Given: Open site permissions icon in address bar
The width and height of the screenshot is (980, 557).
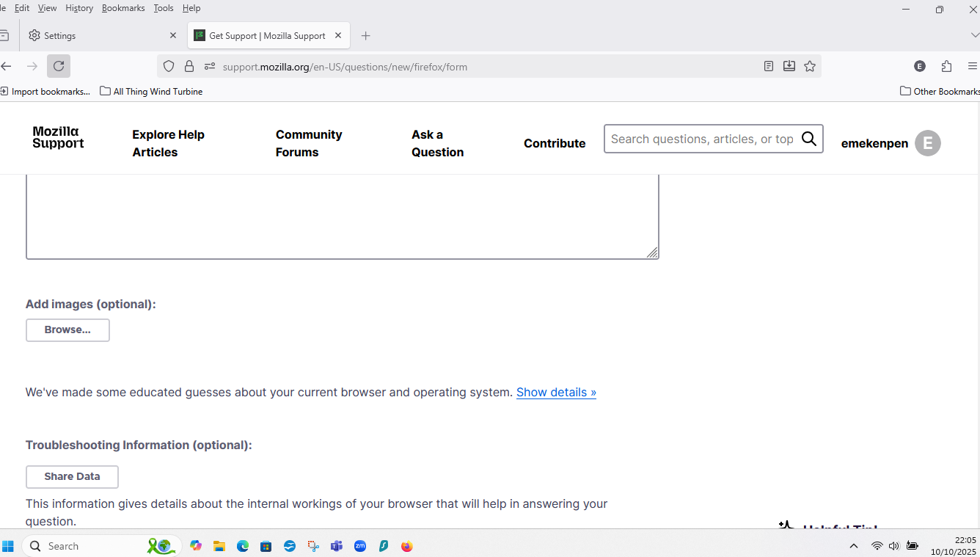Looking at the screenshot, I should tap(210, 67).
